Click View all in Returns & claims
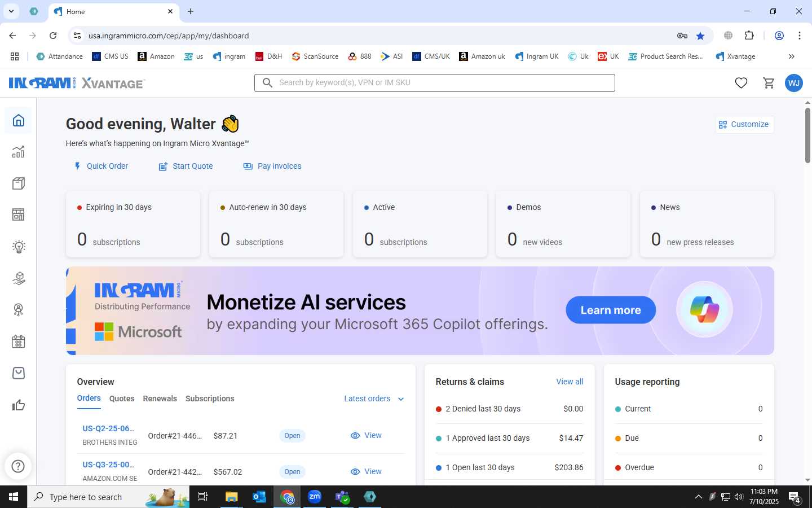This screenshot has height=508, width=812. coord(570,382)
